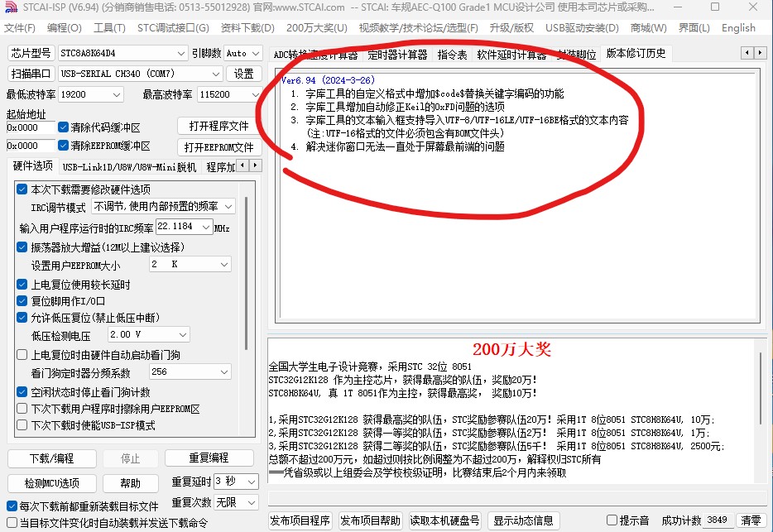Click 扫描串口 button
Image resolution: width=773 pixels, height=532 pixels.
click(31, 74)
